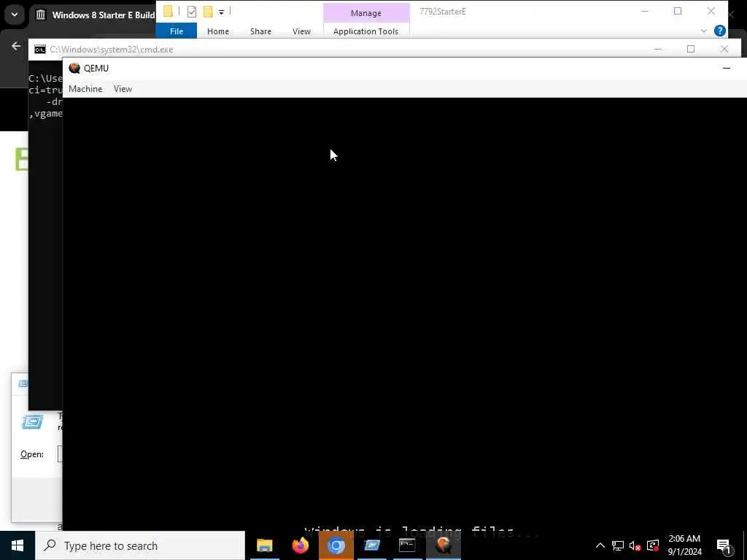Open the File tab in File Explorer
747x560 pixels.
tap(177, 31)
